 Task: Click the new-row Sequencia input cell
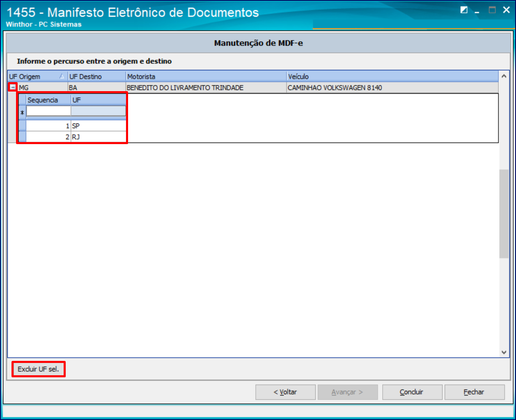pyautogui.click(x=48, y=111)
